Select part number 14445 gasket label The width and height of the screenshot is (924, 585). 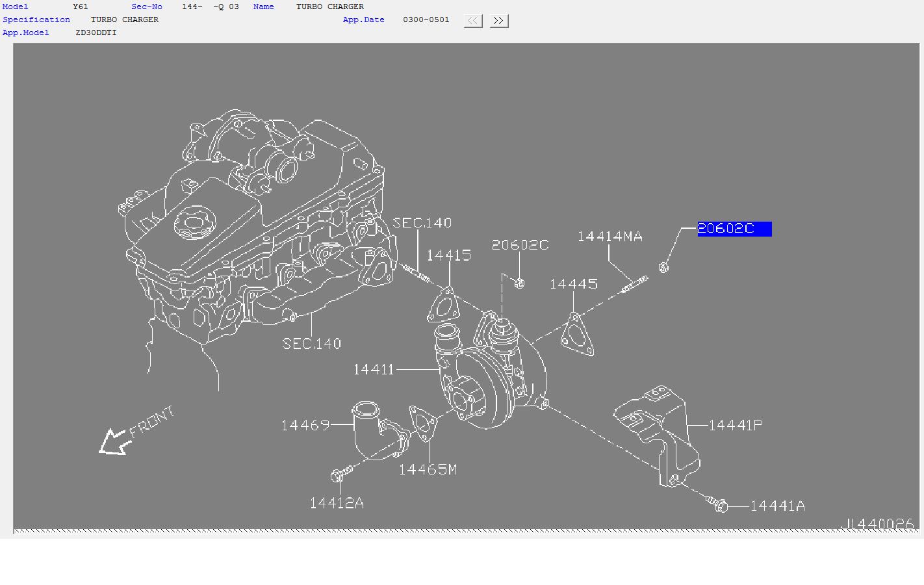click(573, 284)
